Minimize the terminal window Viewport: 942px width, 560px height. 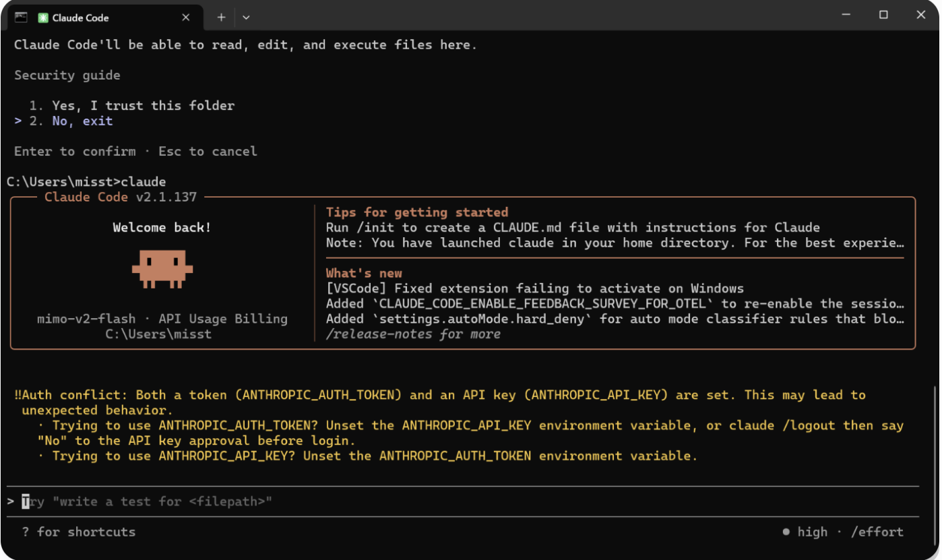point(846,15)
